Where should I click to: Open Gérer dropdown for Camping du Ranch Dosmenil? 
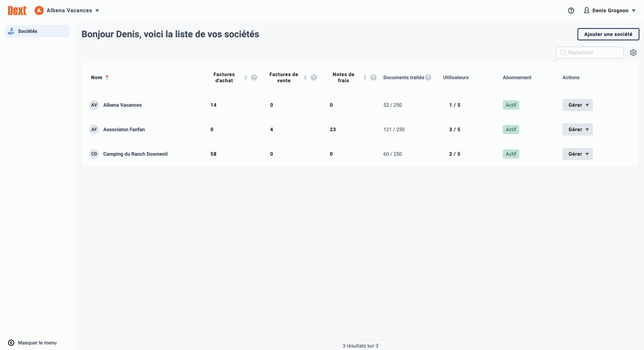tap(578, 154)
